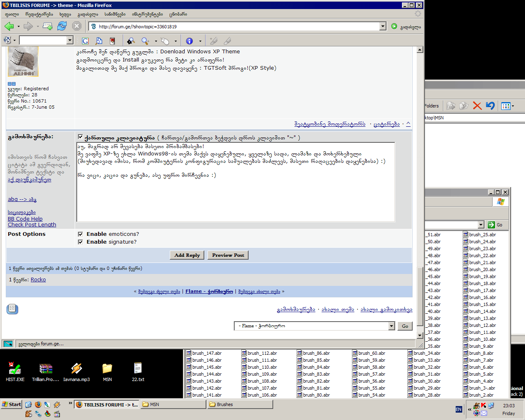Viewport: 525px width, 420px height.
Task: Click the highlighter with plus icon
Action: pyautogui.click(x=213, y=41)
